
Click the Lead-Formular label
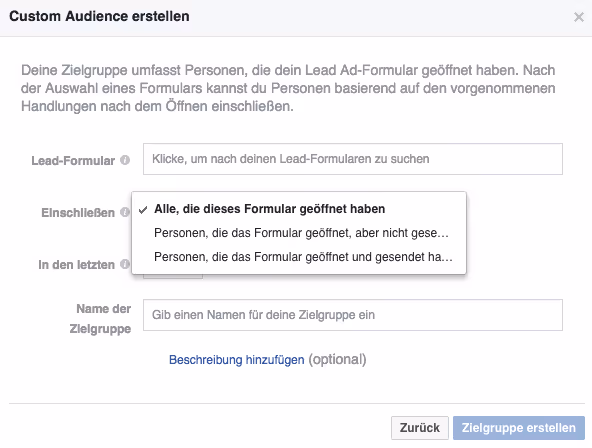tap(73, 161)
